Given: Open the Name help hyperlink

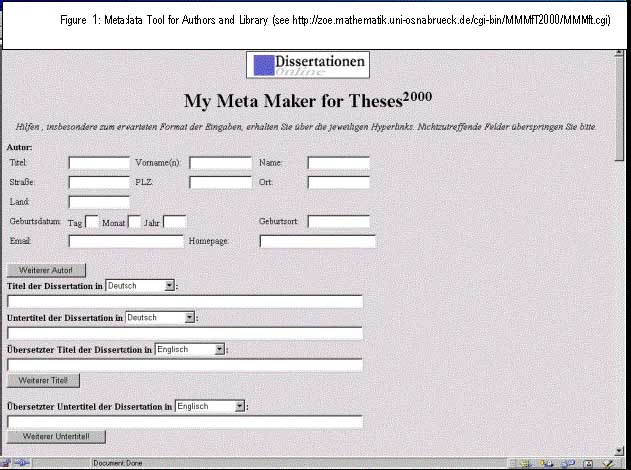Looking at the screenshot, I should [x=270, y=163].
